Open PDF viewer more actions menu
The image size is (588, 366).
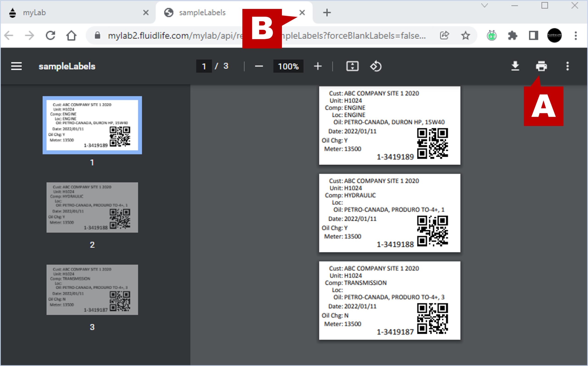[567, 66]
